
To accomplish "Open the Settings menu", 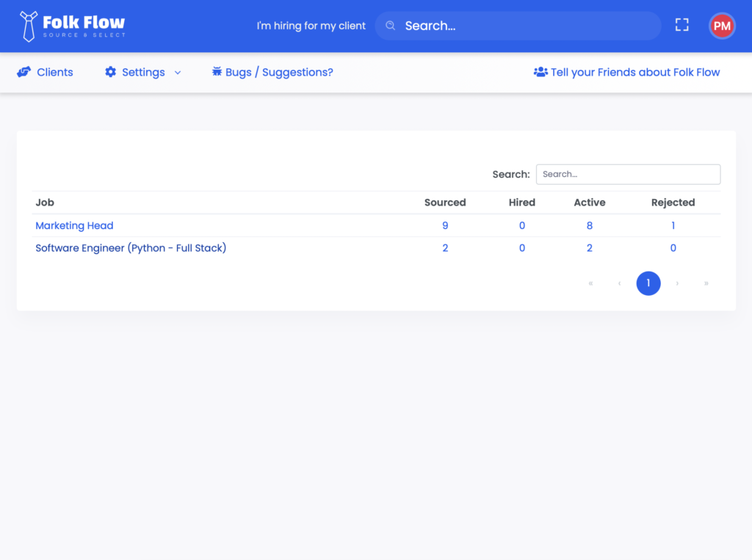I will tap(143, 73).
